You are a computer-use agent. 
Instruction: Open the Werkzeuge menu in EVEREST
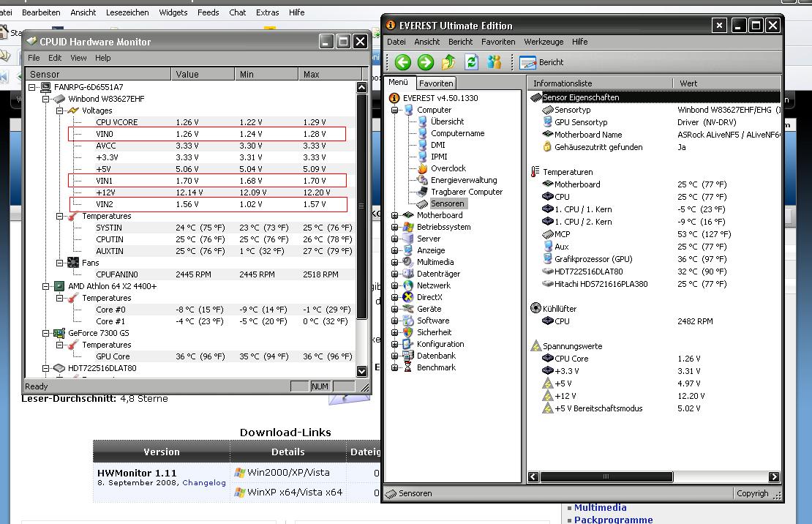point(544,42)
